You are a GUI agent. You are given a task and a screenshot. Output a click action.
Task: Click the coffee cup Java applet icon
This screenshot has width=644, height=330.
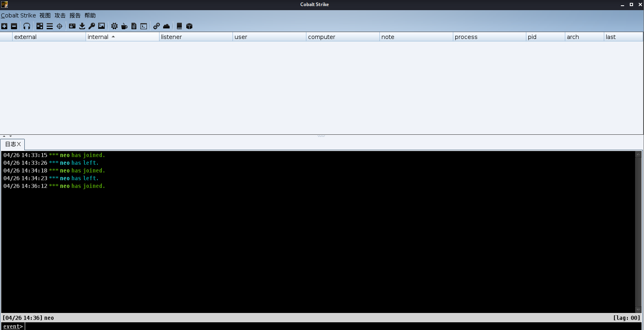coord(124,26)
